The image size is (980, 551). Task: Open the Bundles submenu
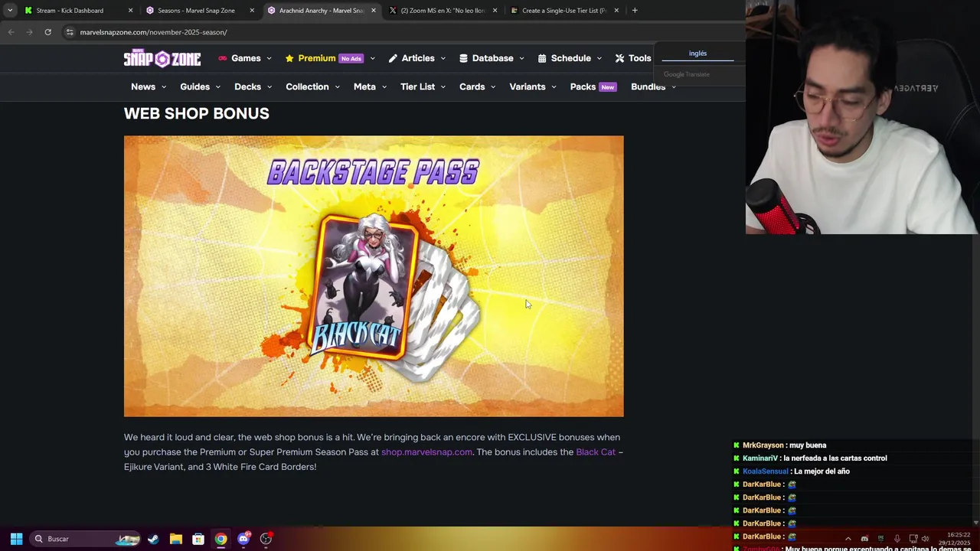653,86
